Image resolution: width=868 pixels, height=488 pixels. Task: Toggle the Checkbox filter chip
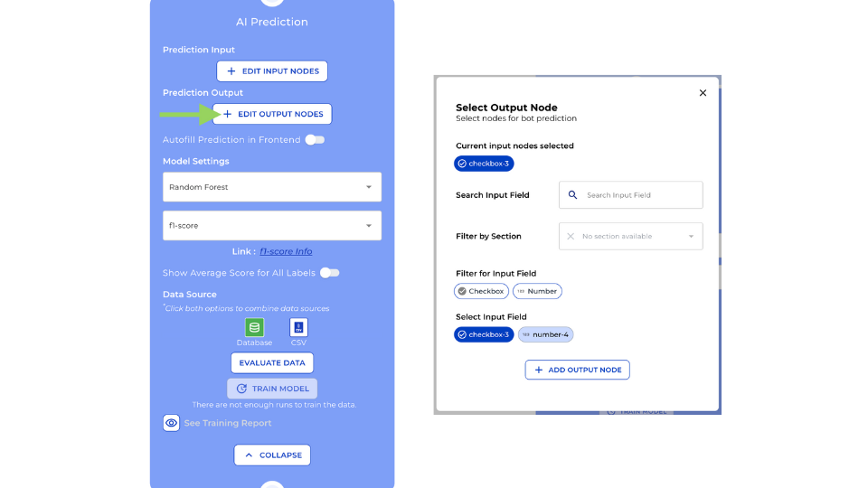pyautogui.click(x=481, y=291)
